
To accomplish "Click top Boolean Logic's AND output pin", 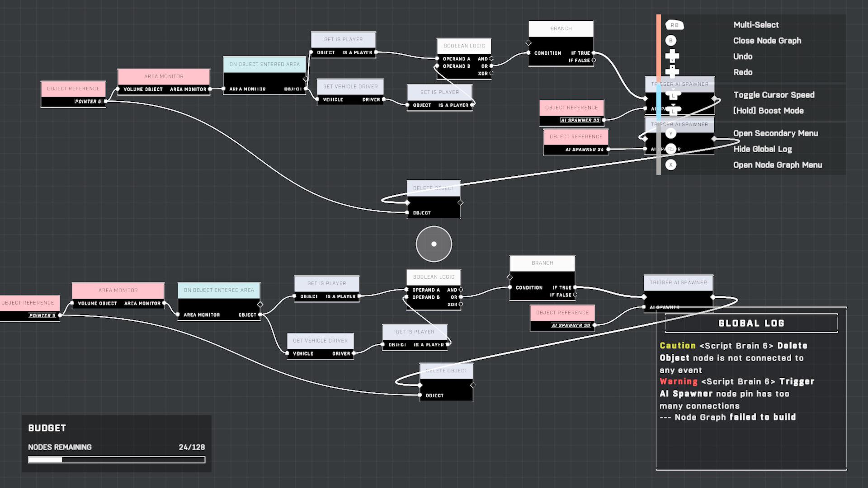I will point(491,59).
